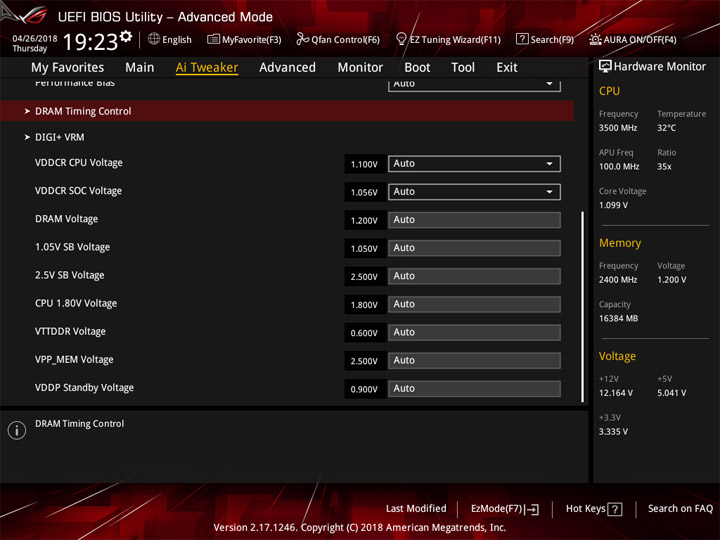Switch to the Monitor tab
Image resolution: width=720 pixels, height=540 pixels.
click(360, 68)
